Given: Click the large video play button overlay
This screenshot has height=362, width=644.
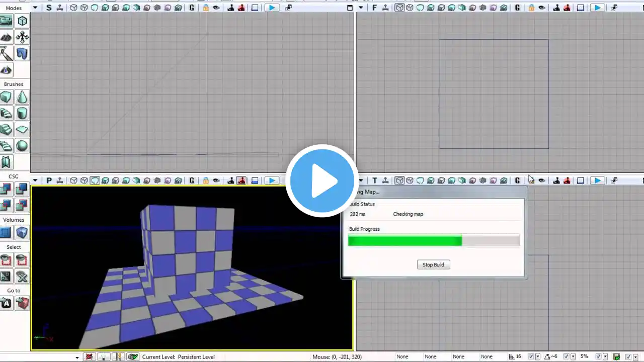Looking at the screenshot, I should pos(322,181).
